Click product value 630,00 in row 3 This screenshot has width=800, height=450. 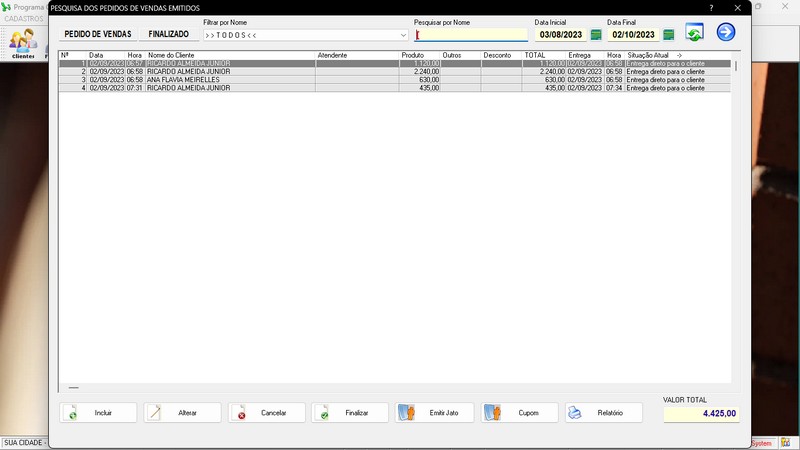pyautogui.click(x=429, y=80)
